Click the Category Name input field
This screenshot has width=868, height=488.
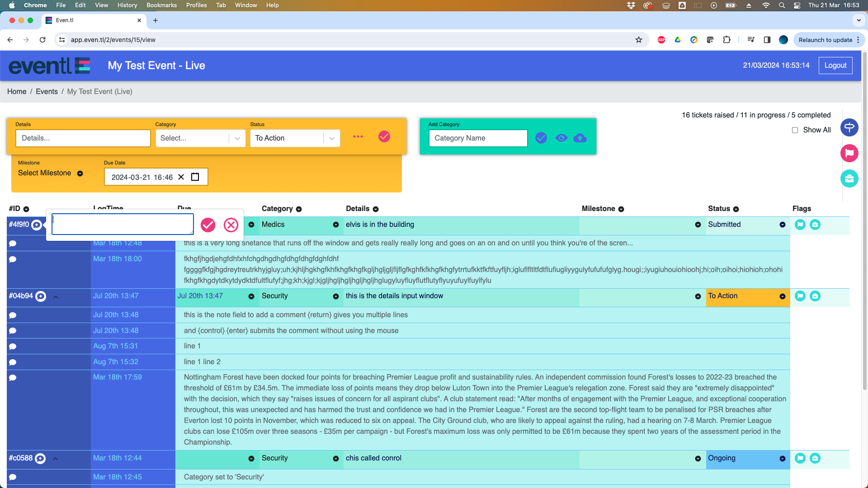click(478, 138)
